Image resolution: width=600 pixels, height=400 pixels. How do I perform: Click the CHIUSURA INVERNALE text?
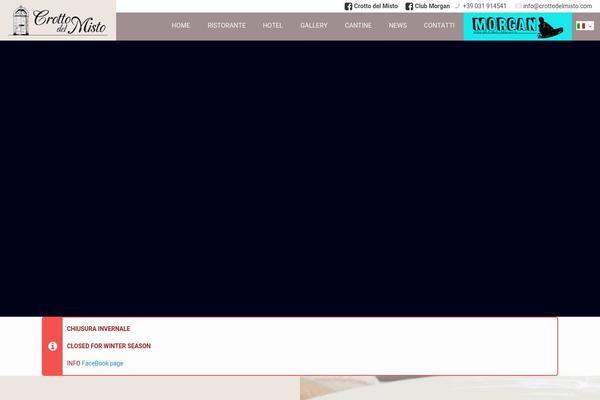point(98,329)
